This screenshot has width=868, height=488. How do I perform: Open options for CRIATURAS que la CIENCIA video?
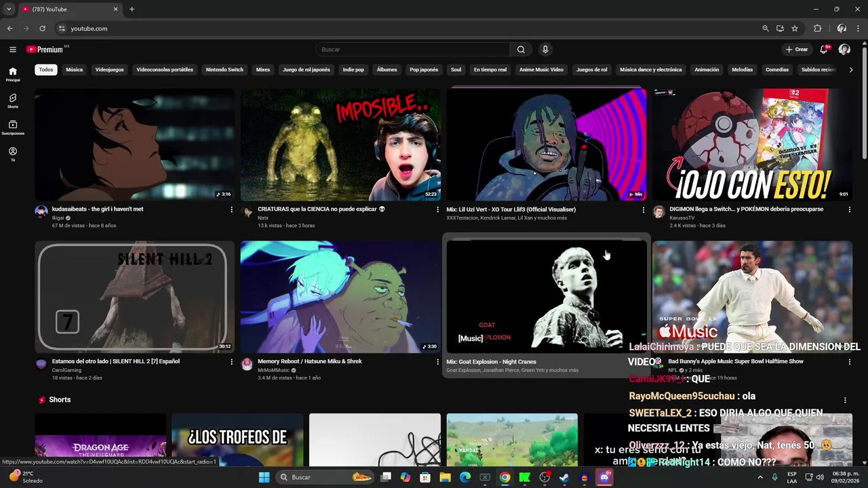coord(437,209)
